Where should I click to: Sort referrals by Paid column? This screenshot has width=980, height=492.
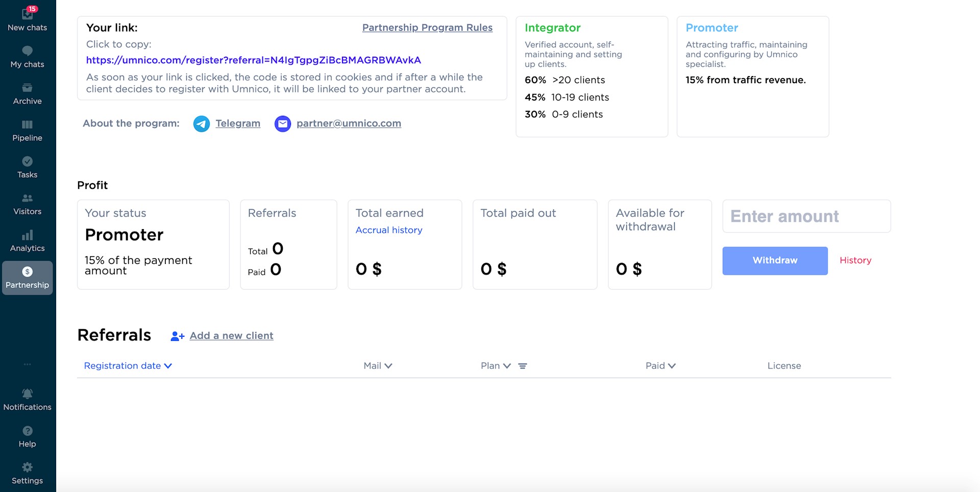pyautogui.click(x=660, y=366)
